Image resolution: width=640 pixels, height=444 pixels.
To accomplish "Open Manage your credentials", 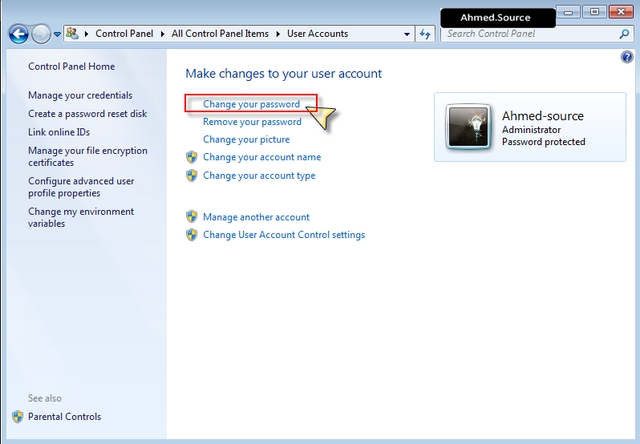I will pos(80,95).
